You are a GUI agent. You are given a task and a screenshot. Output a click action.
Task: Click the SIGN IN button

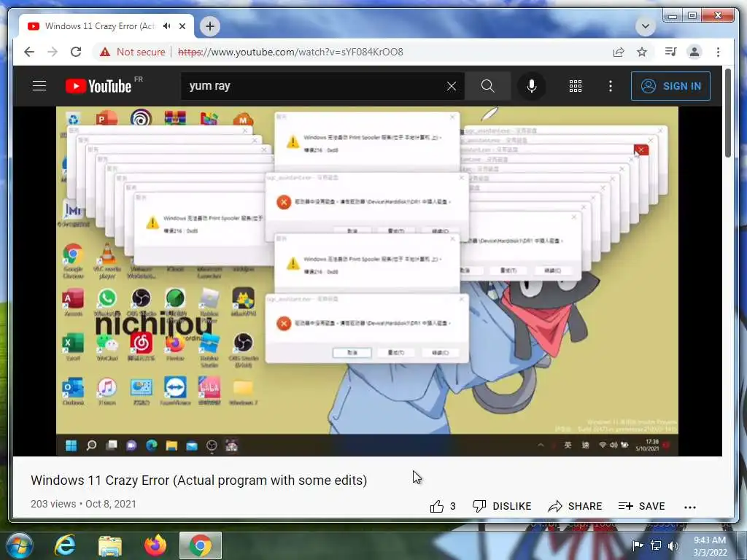[x=670, y=86]
